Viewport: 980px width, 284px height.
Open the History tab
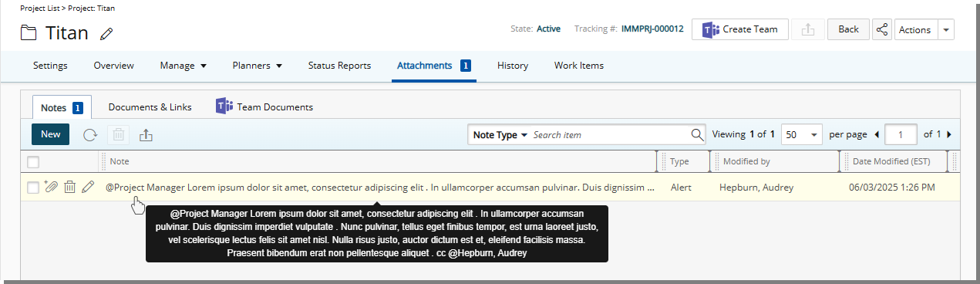[x=513, y=66]
